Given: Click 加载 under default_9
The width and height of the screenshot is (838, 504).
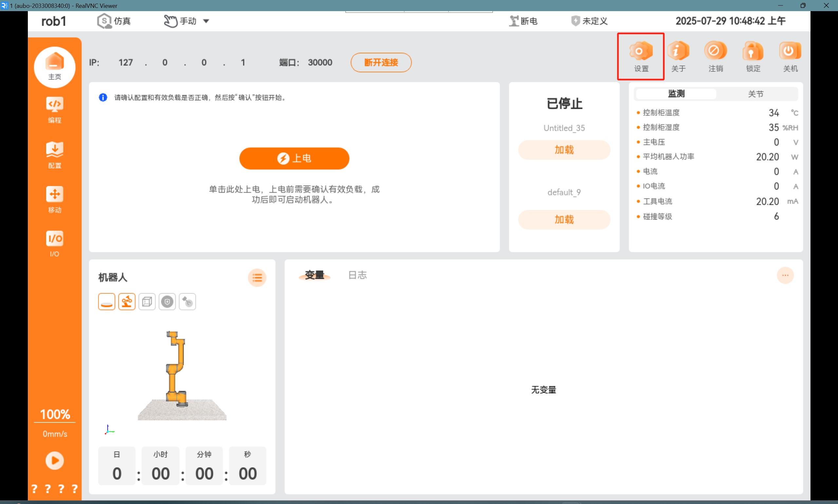Looking at the screenshot, I should pyautogui.click(x=564, y=219).
